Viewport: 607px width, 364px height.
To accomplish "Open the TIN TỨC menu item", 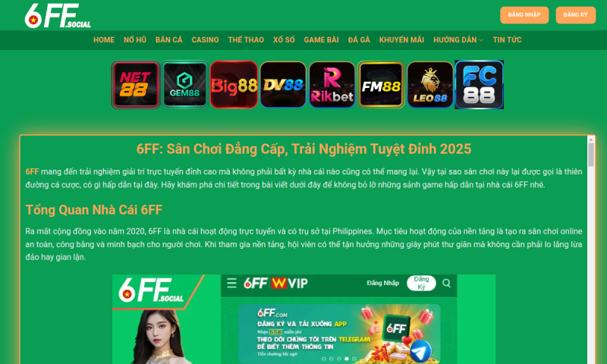I will coord(507,40).
